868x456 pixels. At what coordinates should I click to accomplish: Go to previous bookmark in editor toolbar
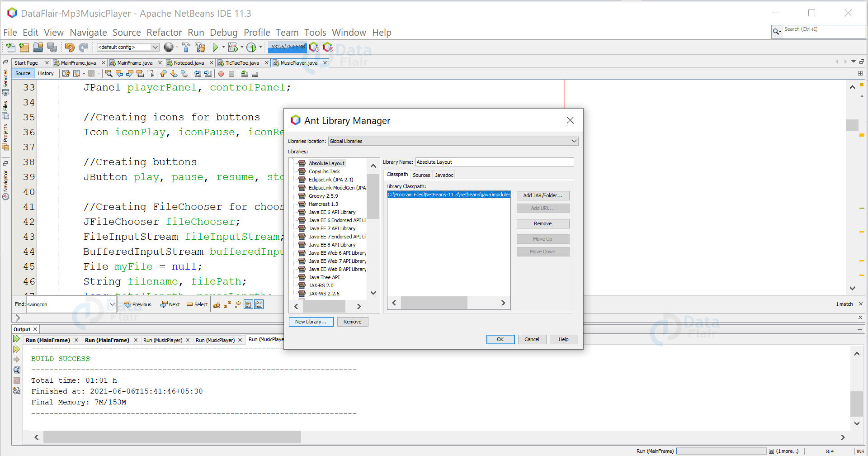tap(163, 74)
